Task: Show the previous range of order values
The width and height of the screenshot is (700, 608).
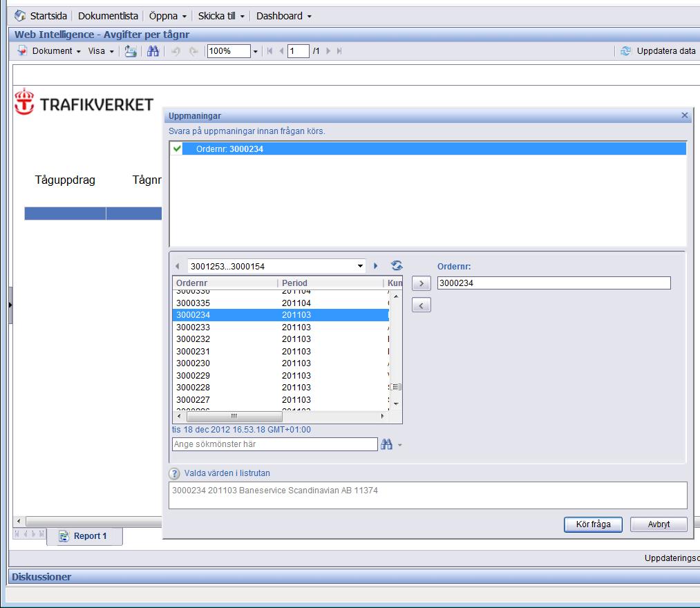Action: click(x=178, y=266)
